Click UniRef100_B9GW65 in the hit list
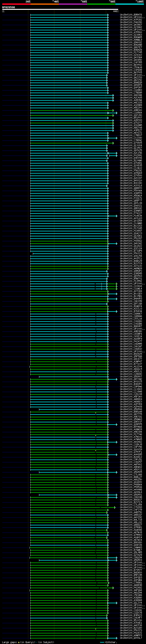The image size is (146, 644). pyautogui.click(x=131, y=37)
